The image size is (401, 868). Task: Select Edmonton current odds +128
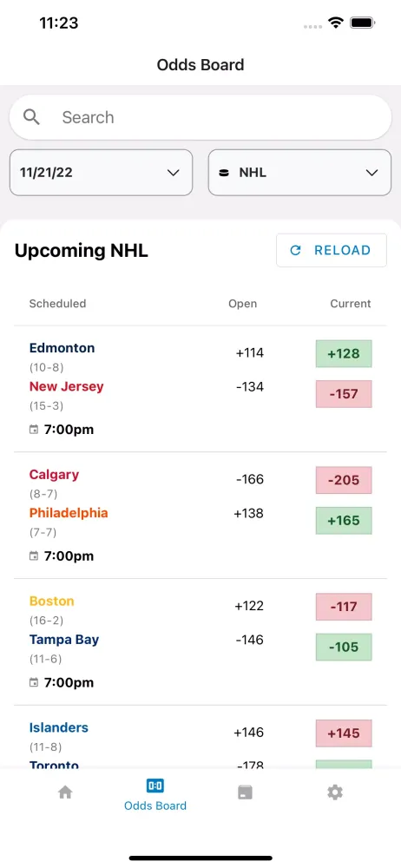[x=344, y=354]
